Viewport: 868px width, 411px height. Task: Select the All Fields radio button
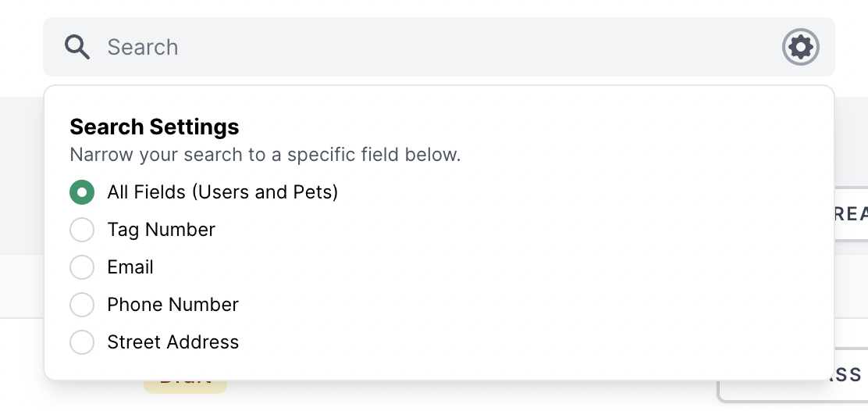82,192
